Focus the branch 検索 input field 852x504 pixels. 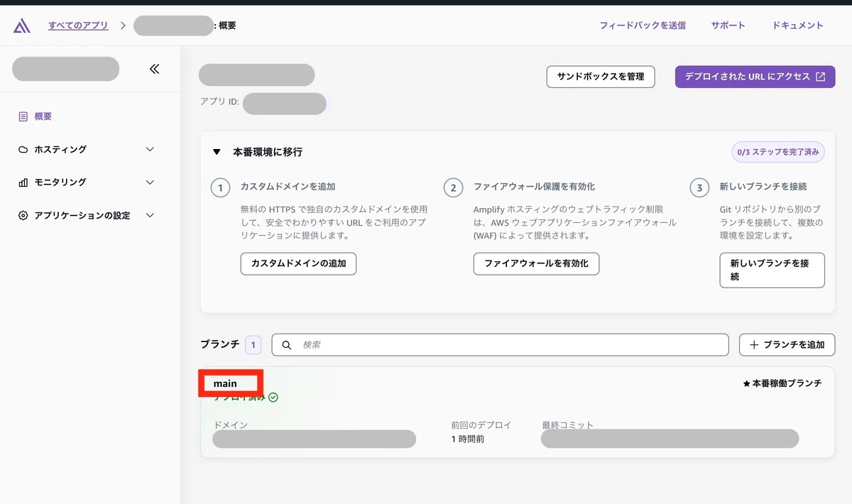(501, 345)
